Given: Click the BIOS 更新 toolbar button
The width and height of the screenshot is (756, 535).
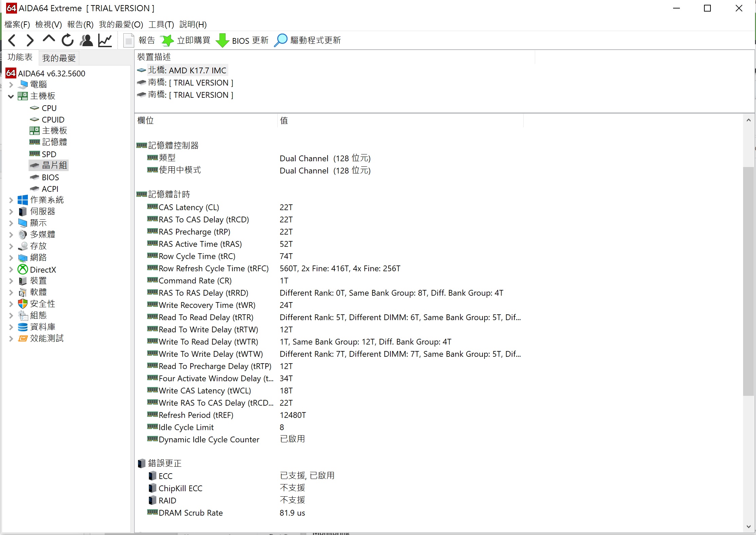Looking at the screenshot, I should [242, 40].
